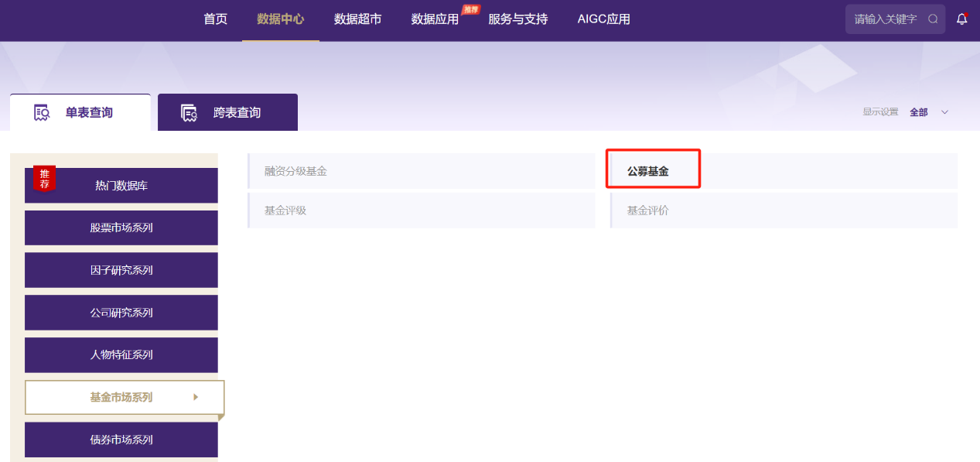Go to 首页 in the navigation bar

[216, 19]
